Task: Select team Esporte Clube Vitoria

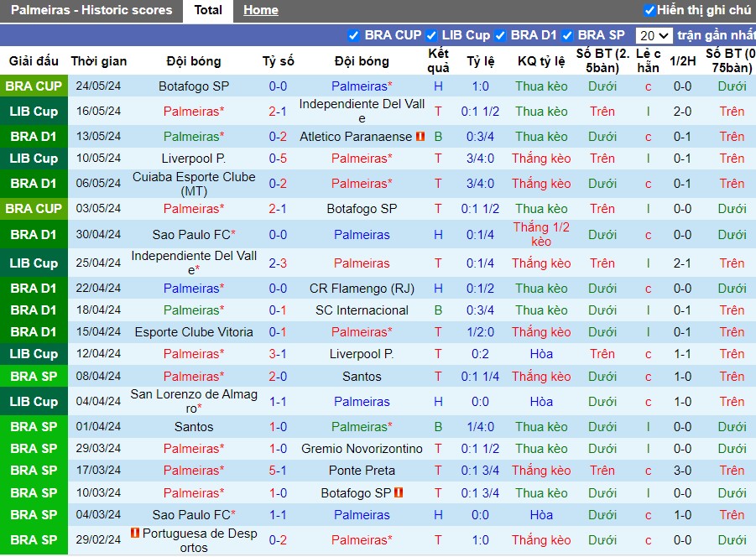Action: pos(194,332)
